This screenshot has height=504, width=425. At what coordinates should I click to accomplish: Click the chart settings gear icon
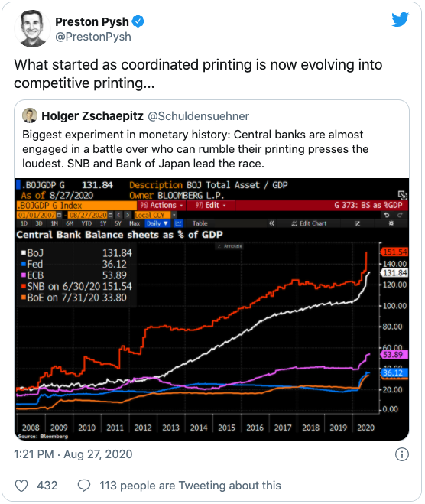point(391,223)
